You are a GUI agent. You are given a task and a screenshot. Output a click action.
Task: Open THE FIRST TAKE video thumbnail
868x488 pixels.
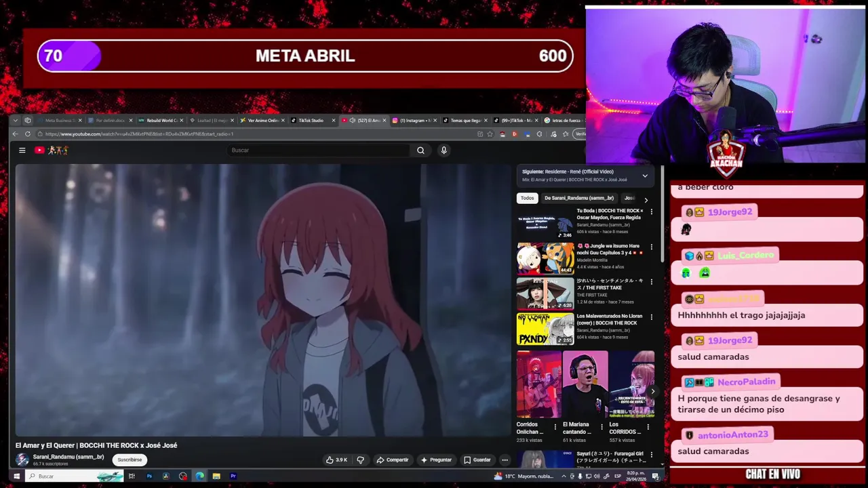click(545, 294)
